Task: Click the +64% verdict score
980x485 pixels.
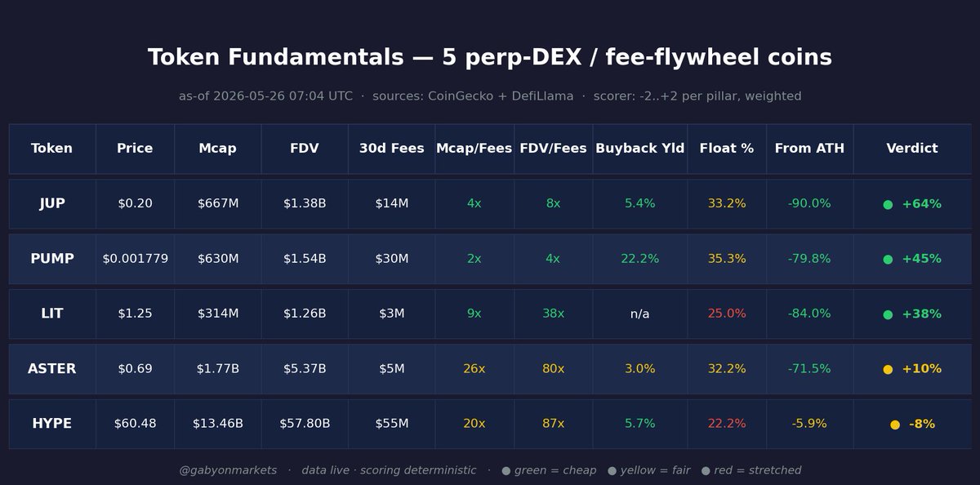Action: coord(922,204)
